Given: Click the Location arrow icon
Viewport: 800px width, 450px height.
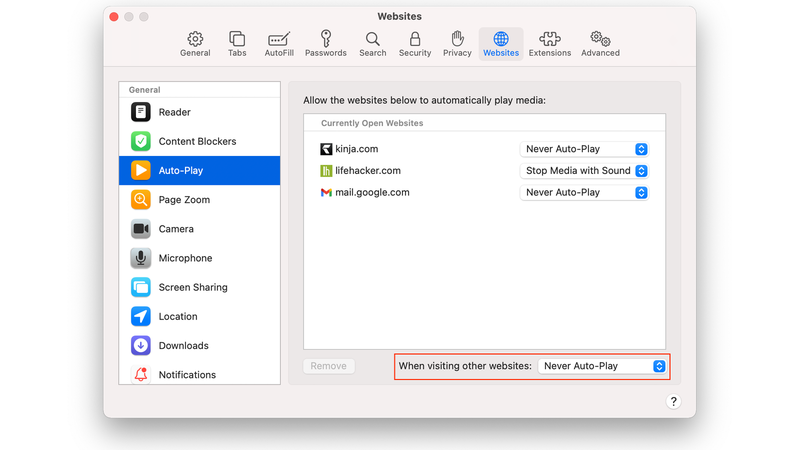Looking at the screenshot, I should [140, 316].
